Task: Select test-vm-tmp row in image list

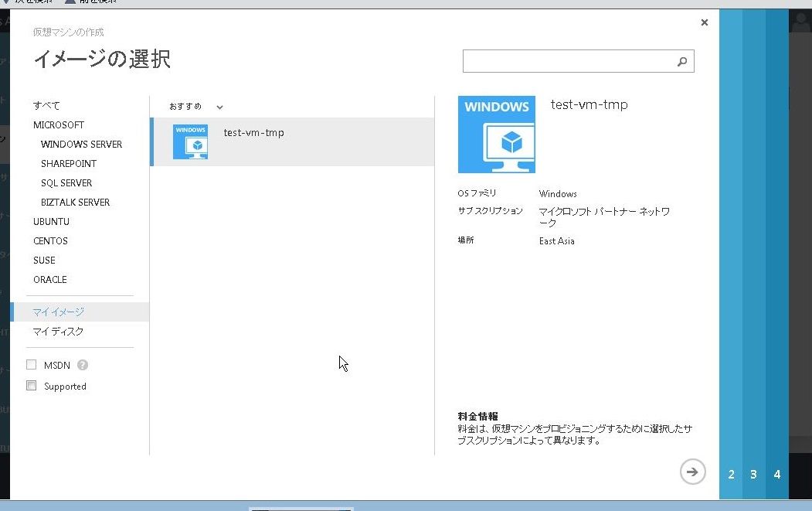Action: (x=292, y=142)
